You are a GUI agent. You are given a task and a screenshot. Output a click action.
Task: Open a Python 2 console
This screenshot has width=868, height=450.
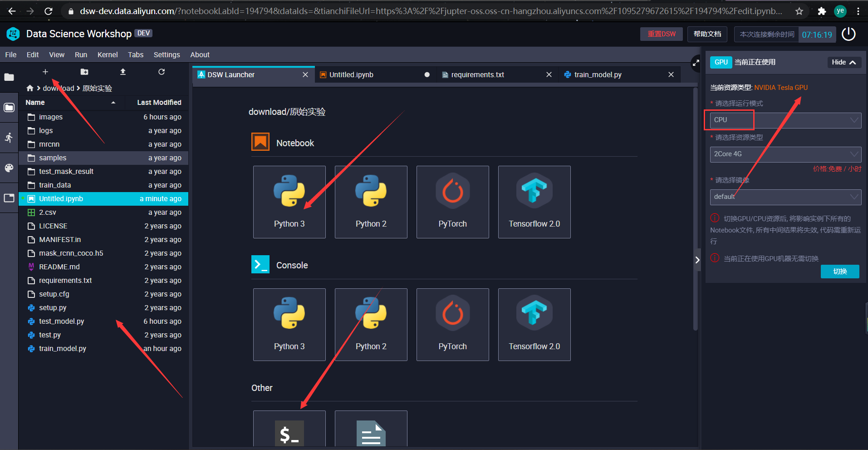point(371,325)
